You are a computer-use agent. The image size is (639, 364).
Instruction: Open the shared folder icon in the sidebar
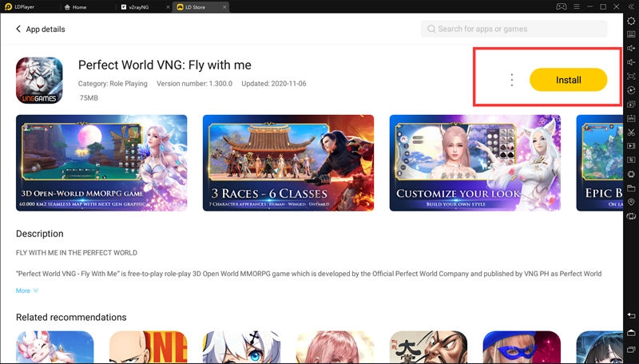(631, 188)
